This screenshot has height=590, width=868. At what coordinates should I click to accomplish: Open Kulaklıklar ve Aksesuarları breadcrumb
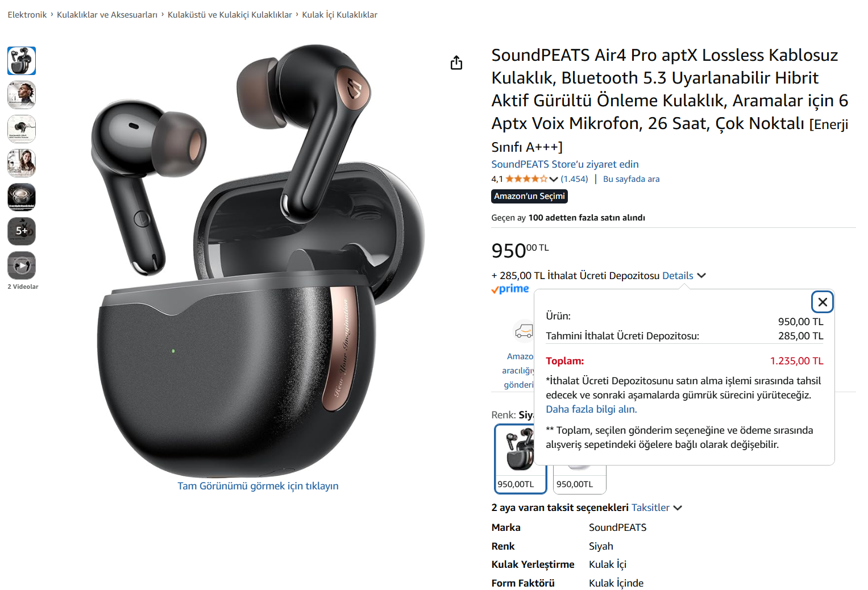pyautogui.click(x=107, y=15)
